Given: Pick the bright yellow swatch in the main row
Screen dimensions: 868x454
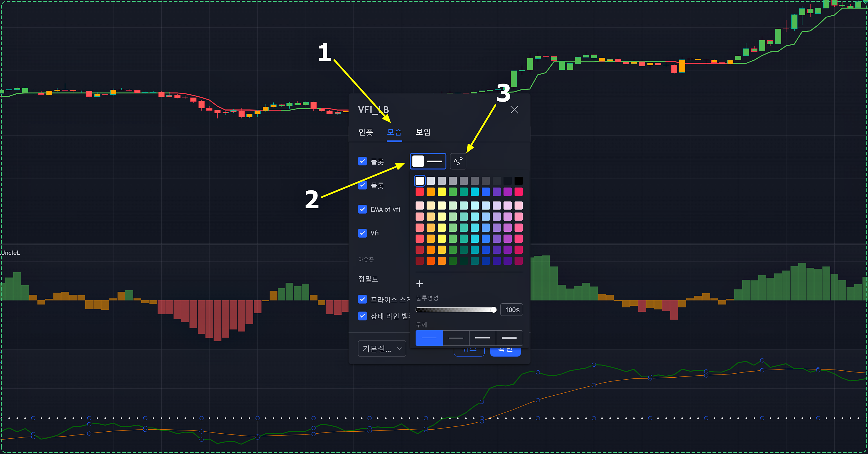Looking at the screenshot, I should [x=441, y=192].
